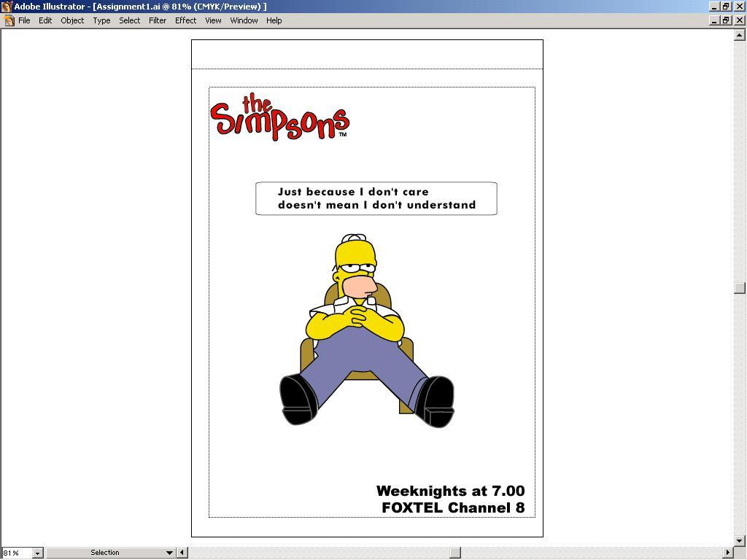Viewport: 747px width, 560px height.
Task: Click the document icon beside File menu
Action: pos(9,20)
